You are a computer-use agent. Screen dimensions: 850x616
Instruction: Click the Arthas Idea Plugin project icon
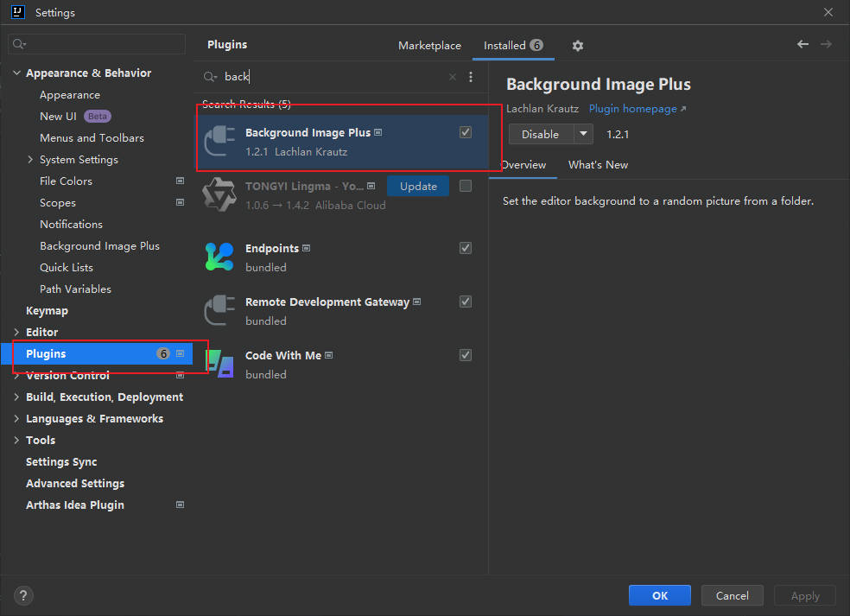pyautogui.click(x=180, y=505)
